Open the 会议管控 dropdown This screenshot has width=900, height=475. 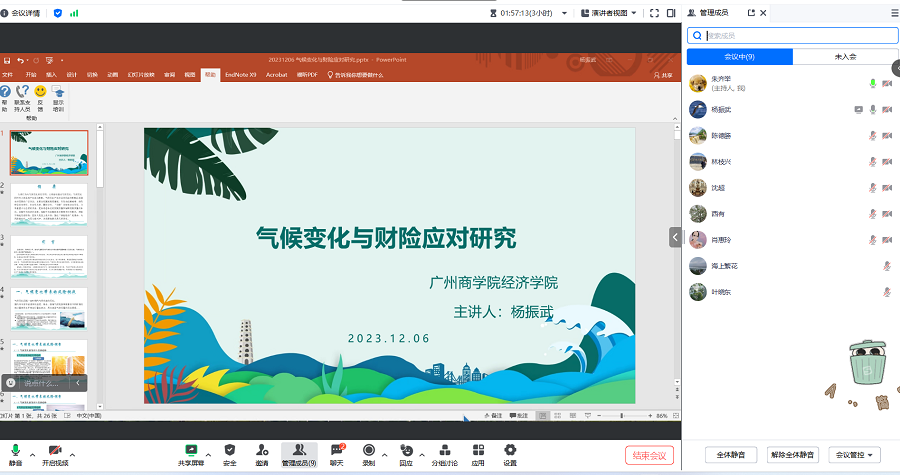click(x=857, y=455)
